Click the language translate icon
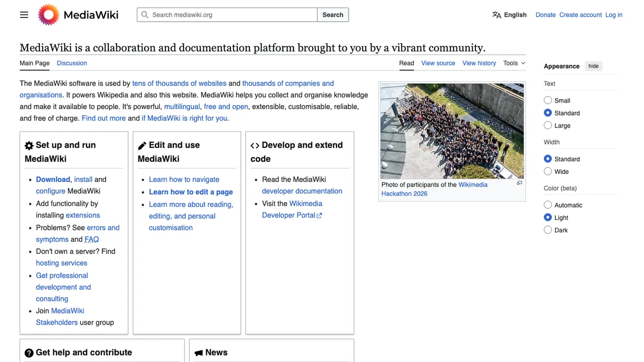 (497, 15)
